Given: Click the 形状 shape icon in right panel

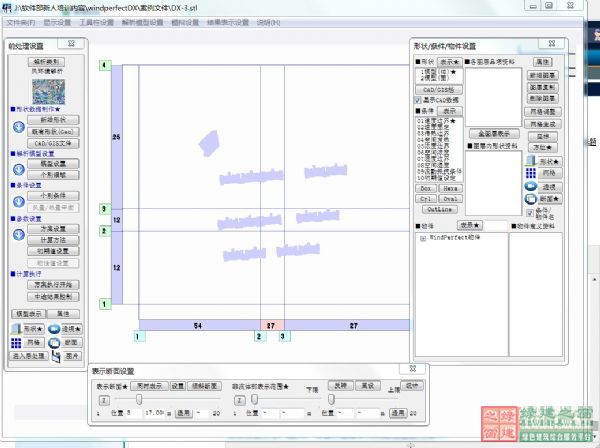Looking at the screenshot, I should coord(530,161).
